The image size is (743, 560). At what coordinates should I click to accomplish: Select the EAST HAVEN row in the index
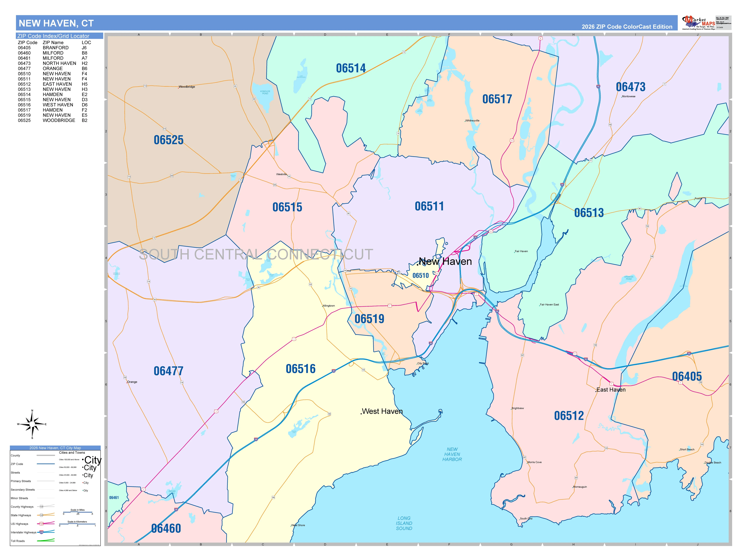54,84
